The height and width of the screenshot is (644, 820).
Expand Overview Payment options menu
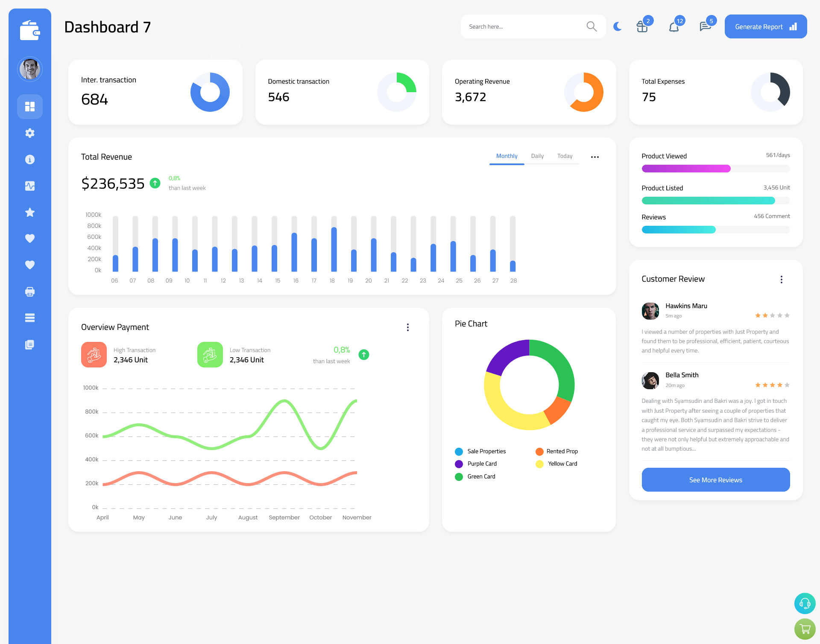[x=408, y=326]
